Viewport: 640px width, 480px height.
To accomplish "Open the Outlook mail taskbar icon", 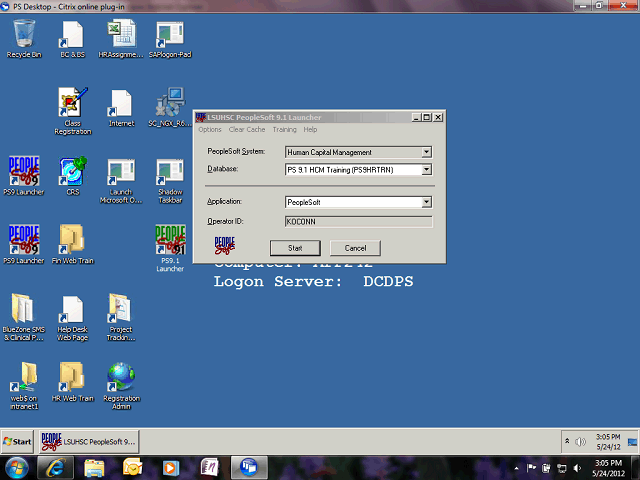I will coord(132,468).
